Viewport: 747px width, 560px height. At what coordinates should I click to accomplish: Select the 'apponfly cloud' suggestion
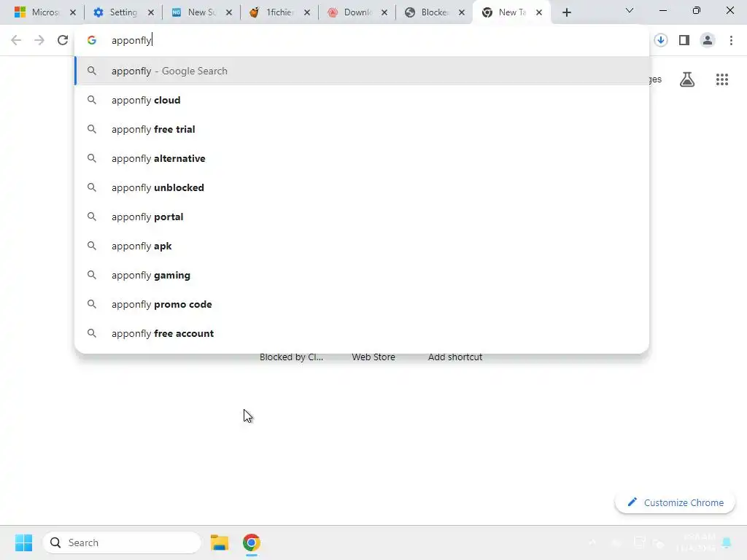(x=362, y=100)
